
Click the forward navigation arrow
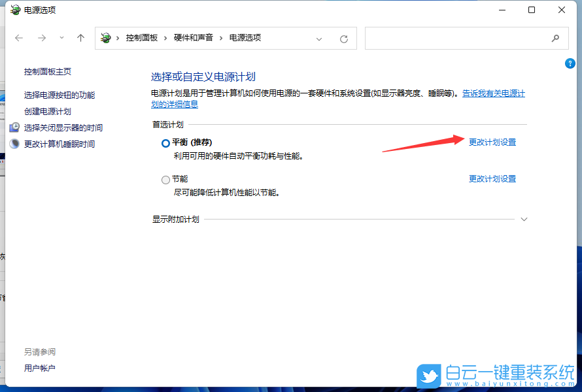[x=41, y=38]
